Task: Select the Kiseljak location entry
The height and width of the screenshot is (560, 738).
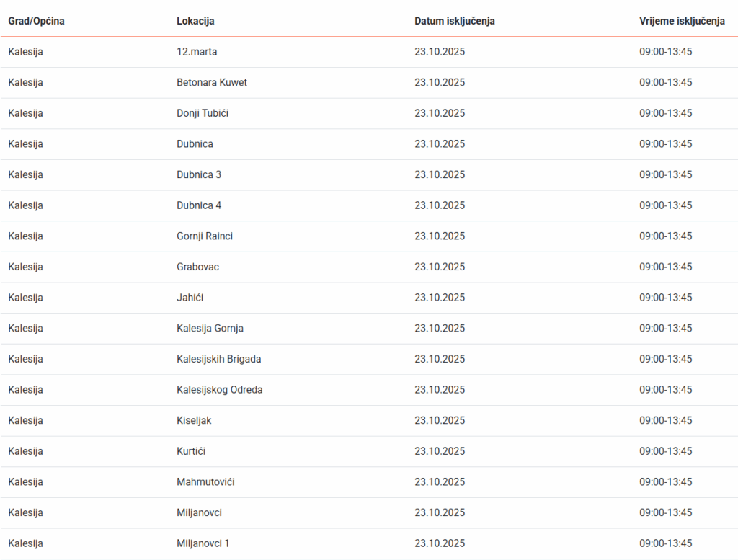Action: pyautogui.click(x=194, y=421)
